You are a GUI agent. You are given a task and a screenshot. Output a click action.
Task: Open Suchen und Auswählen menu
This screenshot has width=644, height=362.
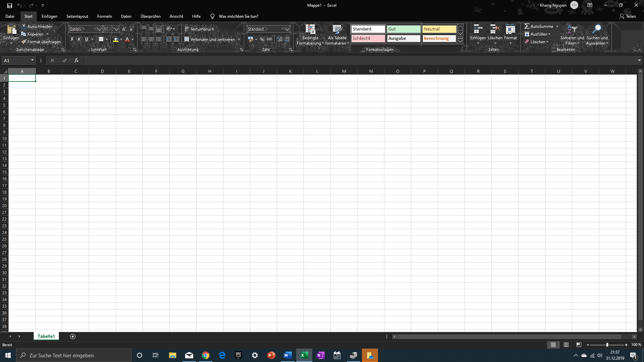point(597,35)
